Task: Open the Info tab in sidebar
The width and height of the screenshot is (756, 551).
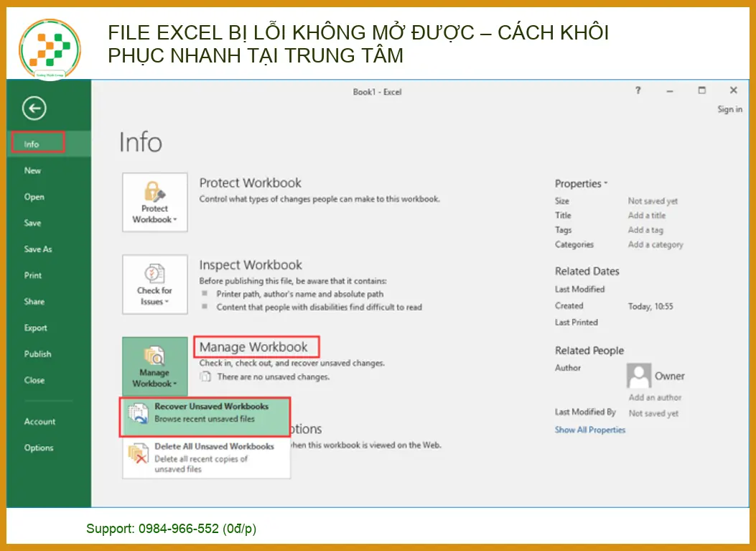Action: [x=32, y=144]
